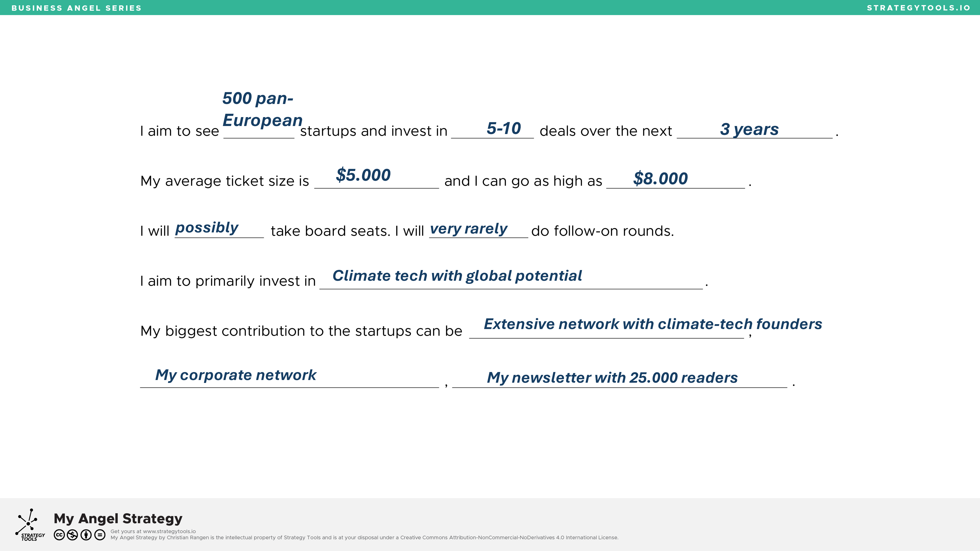
Task: Click the "3 years" timeframe field
Action: click(x=749, y=129)
